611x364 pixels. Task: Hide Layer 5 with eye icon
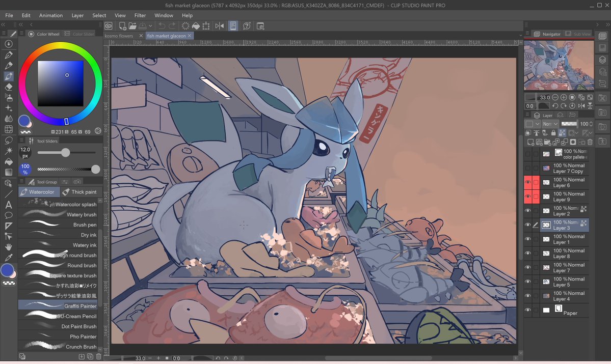click(528, 282)
